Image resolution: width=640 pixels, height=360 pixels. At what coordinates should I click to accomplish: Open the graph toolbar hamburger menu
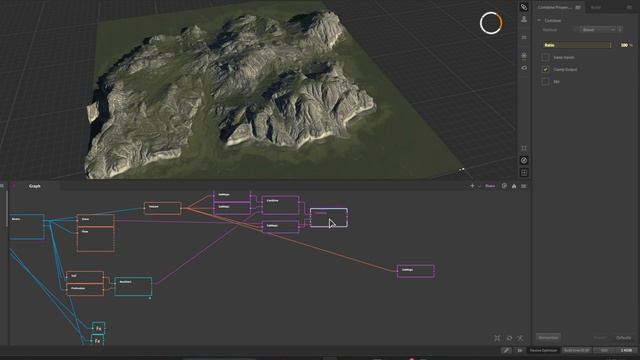tap(524, 186)
